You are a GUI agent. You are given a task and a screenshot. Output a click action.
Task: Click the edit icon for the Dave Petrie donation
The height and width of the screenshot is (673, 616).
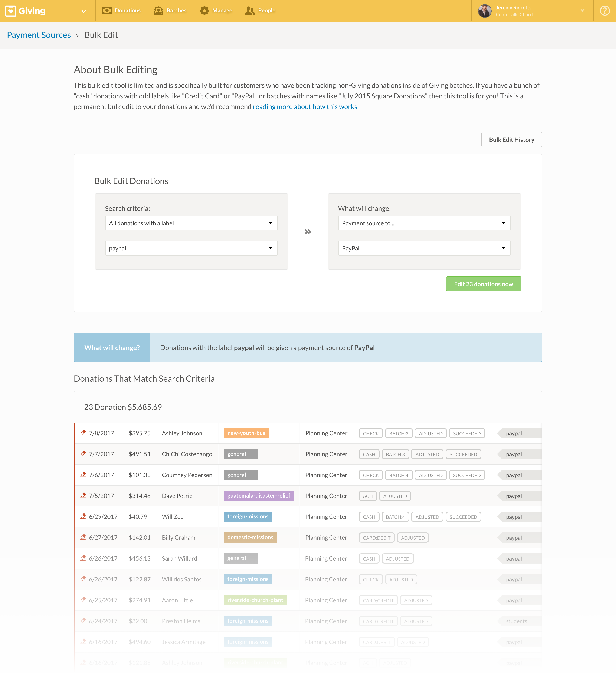(83, 495)
